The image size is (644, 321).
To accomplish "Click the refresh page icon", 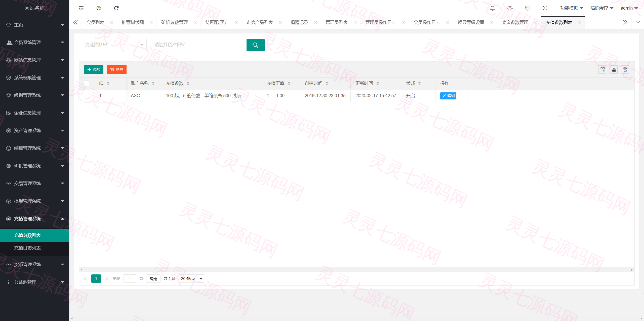I will tap(116, 8).
